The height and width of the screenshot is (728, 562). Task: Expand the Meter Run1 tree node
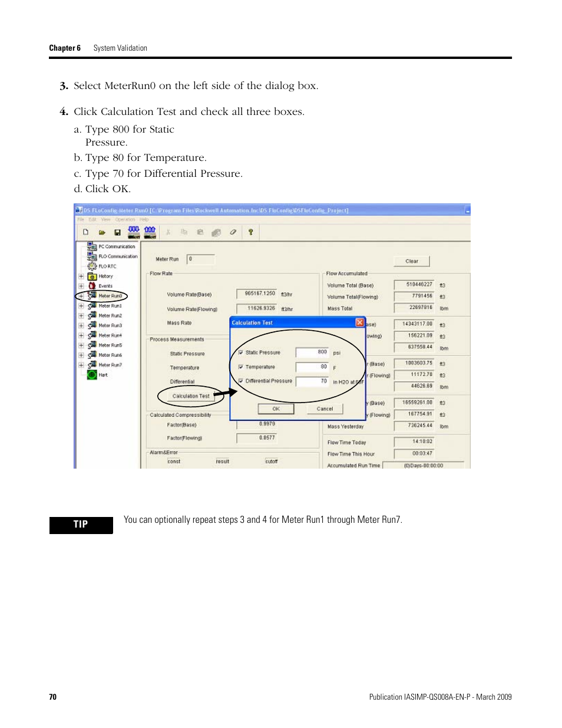point(81,305)
